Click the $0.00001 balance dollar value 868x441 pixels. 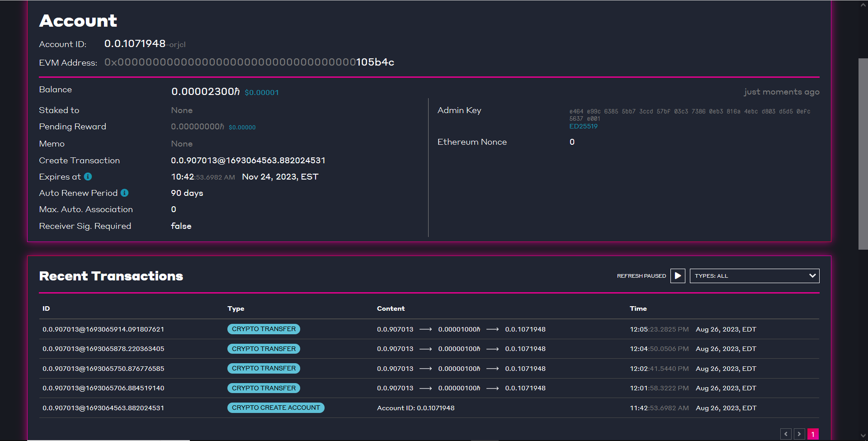click(262, 93)
